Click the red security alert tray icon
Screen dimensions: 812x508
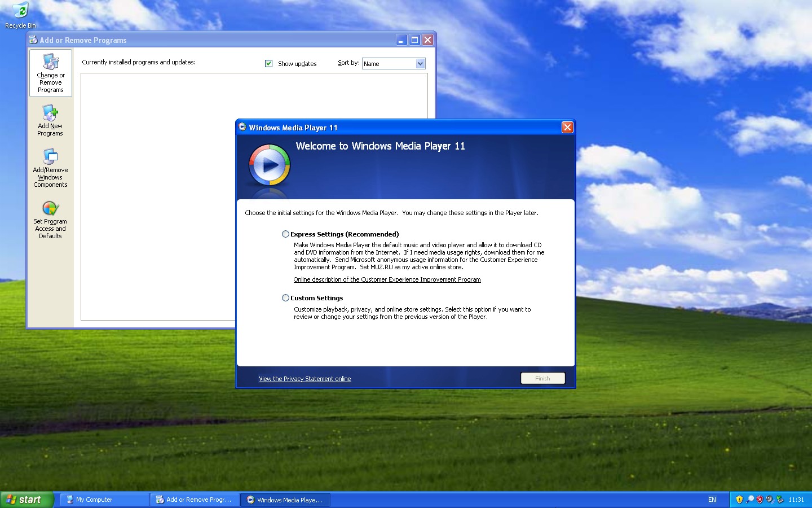tap(760, 500)
